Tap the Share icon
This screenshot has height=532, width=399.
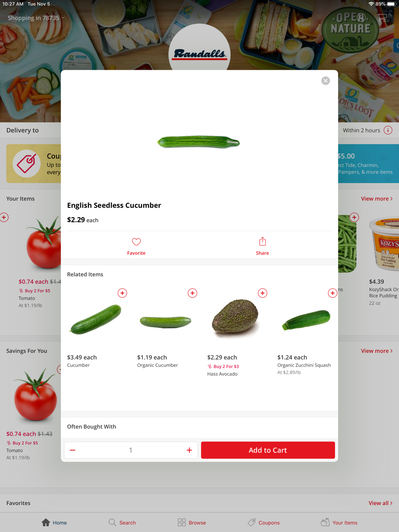tap(262, 241)
